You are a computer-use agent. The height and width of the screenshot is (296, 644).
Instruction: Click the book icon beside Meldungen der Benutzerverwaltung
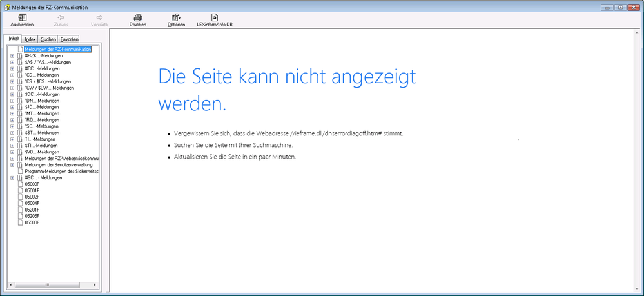coord(20,165)
